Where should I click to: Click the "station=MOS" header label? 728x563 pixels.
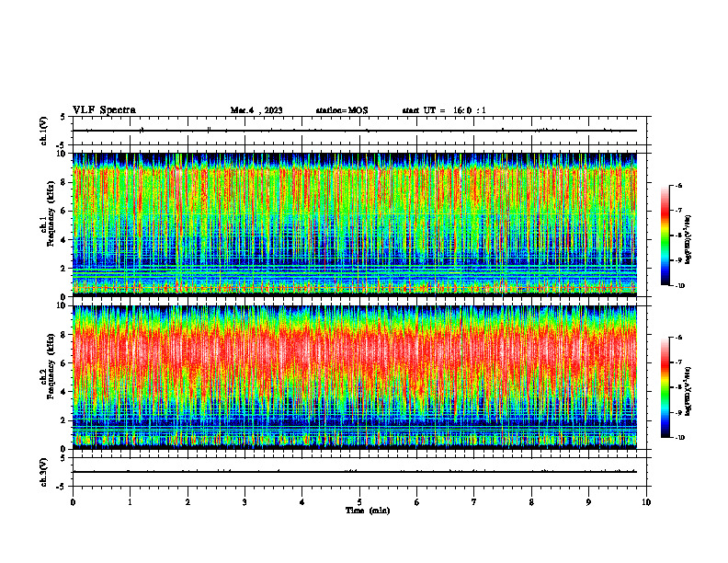click(x=342, y=110)
